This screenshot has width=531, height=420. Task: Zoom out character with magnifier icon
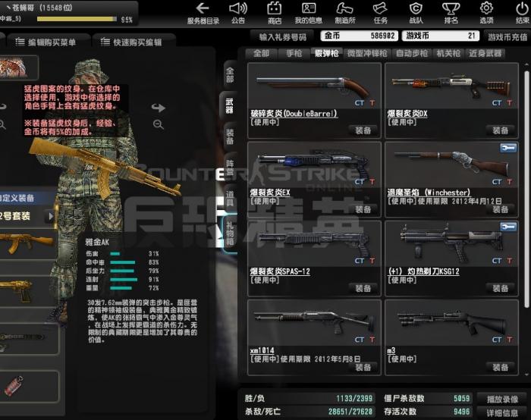158,124
